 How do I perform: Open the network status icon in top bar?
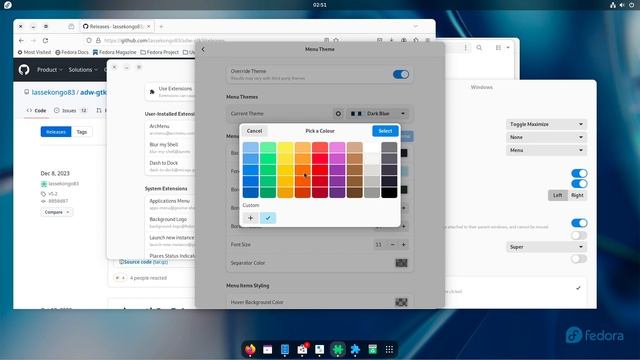point(613,5)
